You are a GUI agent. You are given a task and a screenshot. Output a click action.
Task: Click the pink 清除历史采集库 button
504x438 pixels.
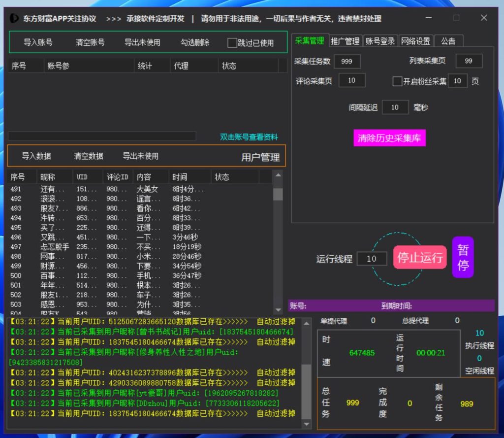tap(389, 138)
